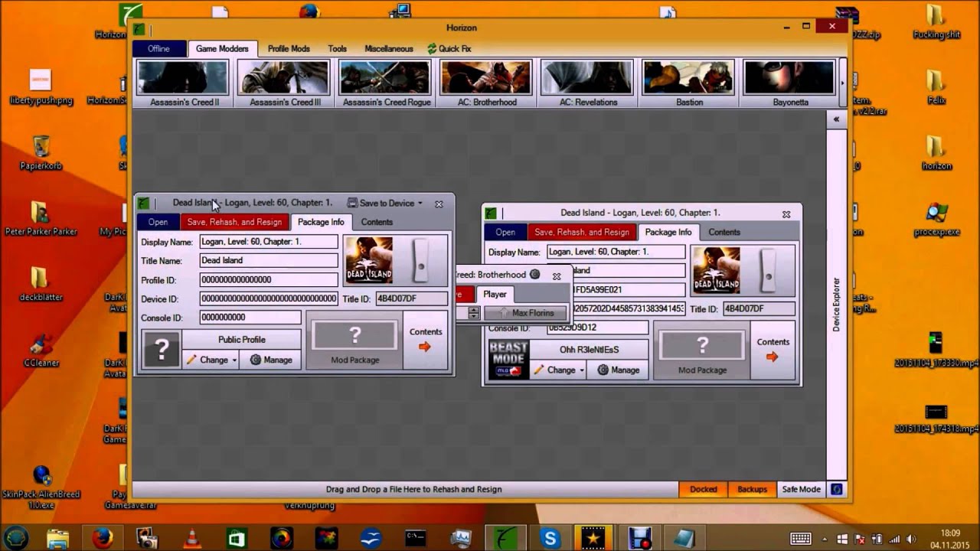Click Display Name field in Public Profile window
Viewport: 980px width, 551px height.
[268, 241]
